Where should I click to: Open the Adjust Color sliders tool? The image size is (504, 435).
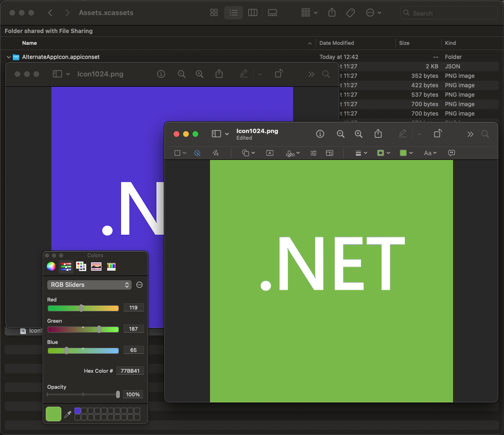313,153
